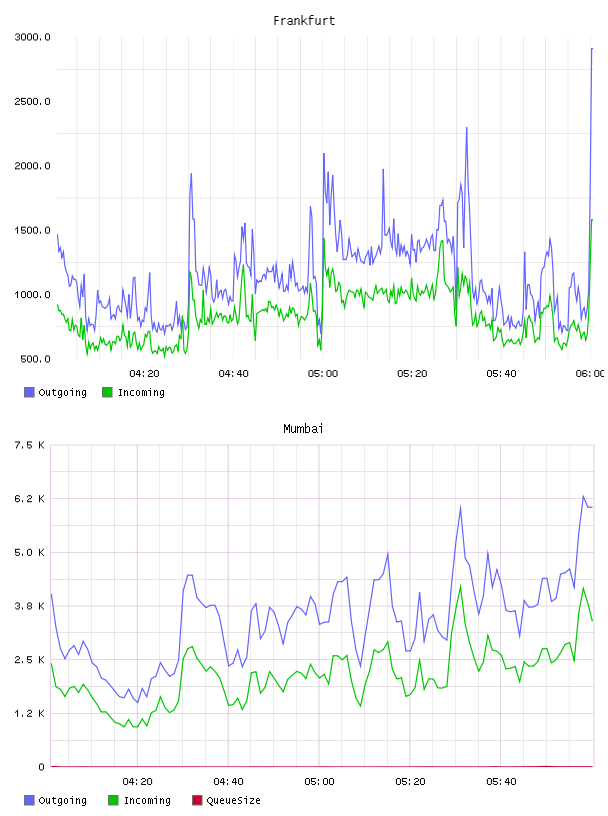Viewport: 608px width, 816px height.
Task: Click the 3.8 K y-axis label in Mumbai
Action: click(29, 606)
